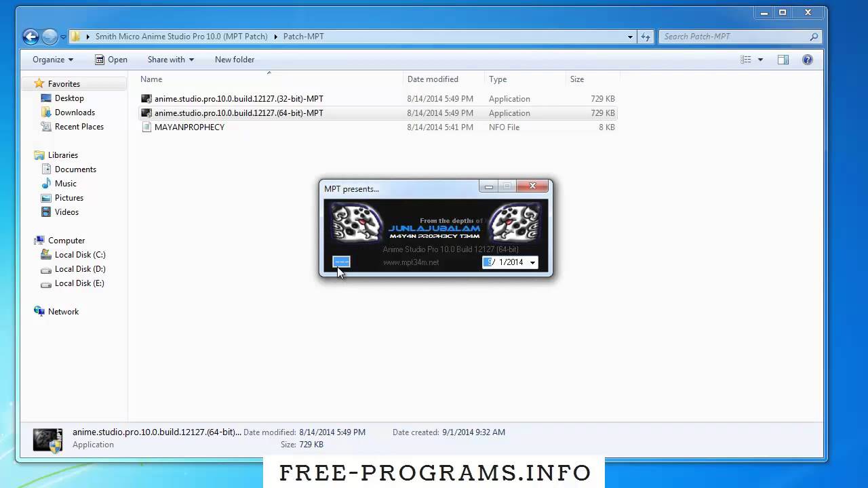Minimize the Explorer window

[763, 12]
